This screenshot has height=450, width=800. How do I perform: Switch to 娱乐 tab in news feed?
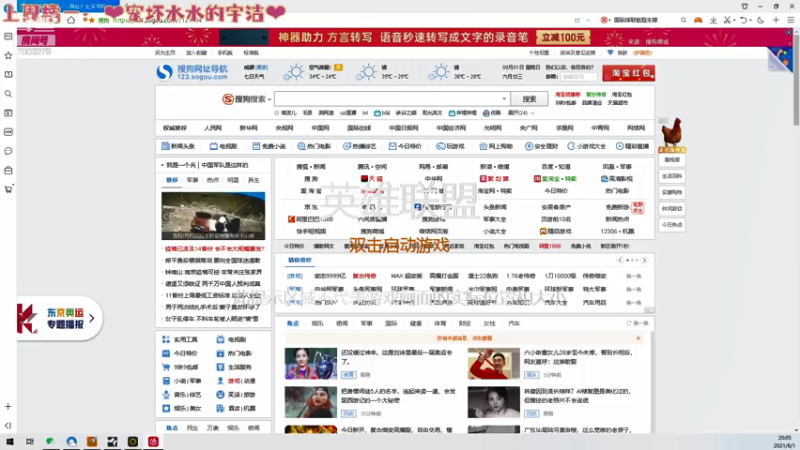[317, 323]
